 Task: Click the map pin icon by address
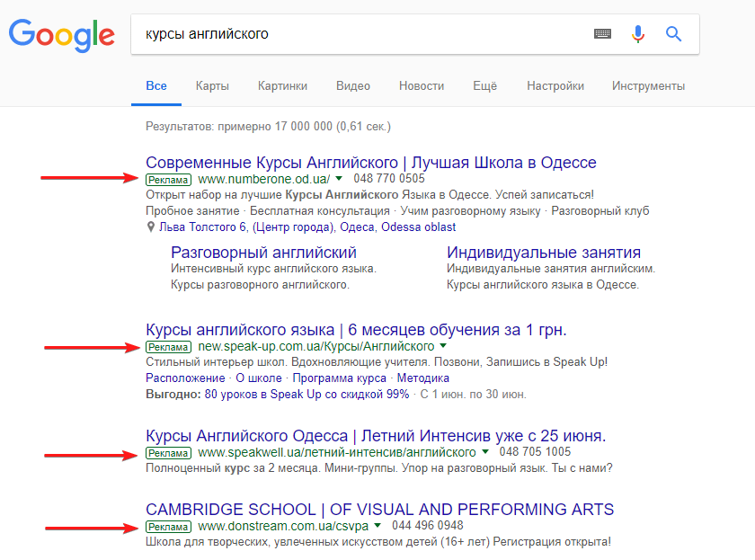151,227
